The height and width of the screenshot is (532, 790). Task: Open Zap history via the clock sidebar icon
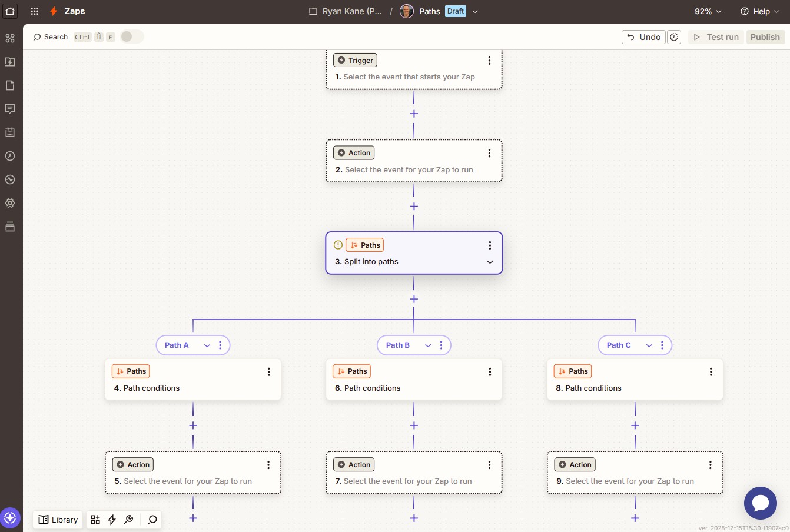9,156
